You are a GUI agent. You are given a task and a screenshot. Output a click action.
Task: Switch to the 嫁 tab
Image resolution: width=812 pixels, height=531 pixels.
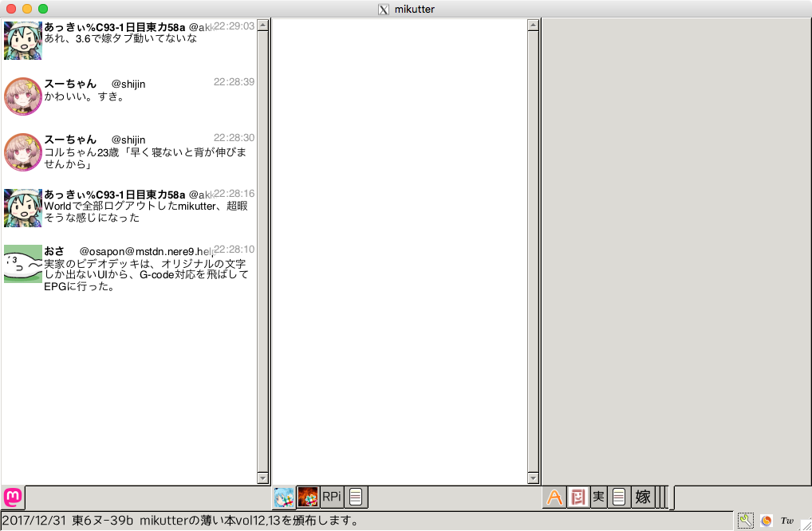tap(643, 498)
